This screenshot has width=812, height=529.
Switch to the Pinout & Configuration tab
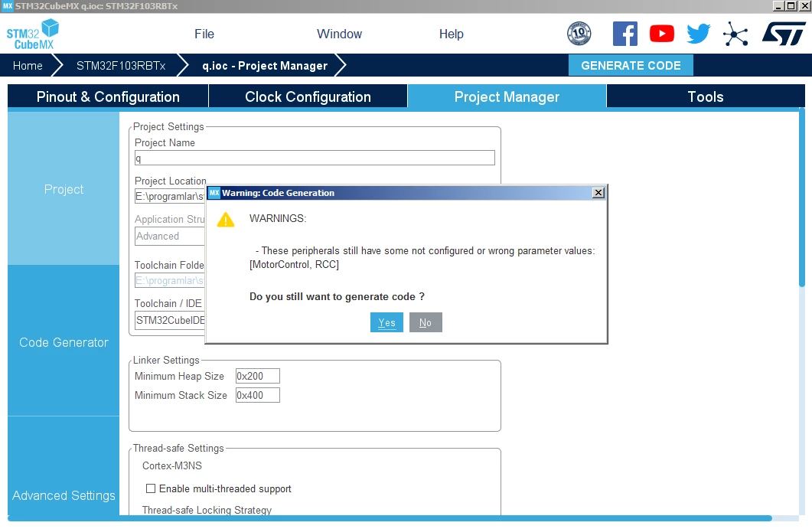pos(108,97)
